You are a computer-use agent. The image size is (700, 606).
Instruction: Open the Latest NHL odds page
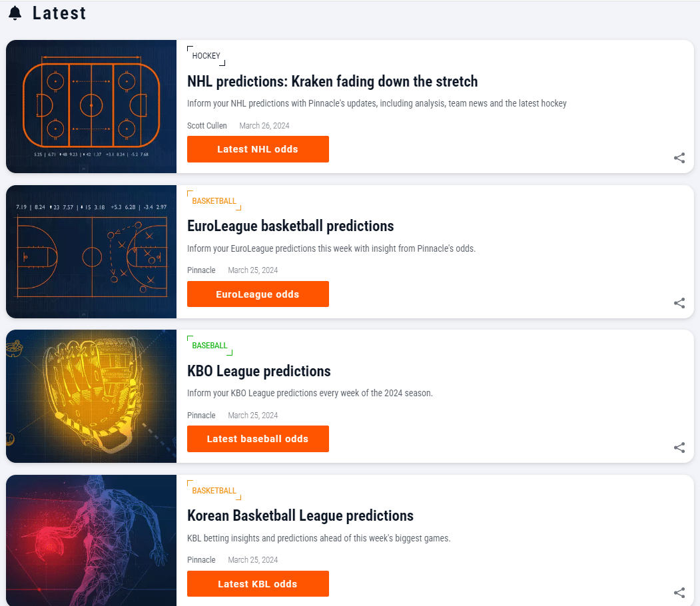coord(258,149)
